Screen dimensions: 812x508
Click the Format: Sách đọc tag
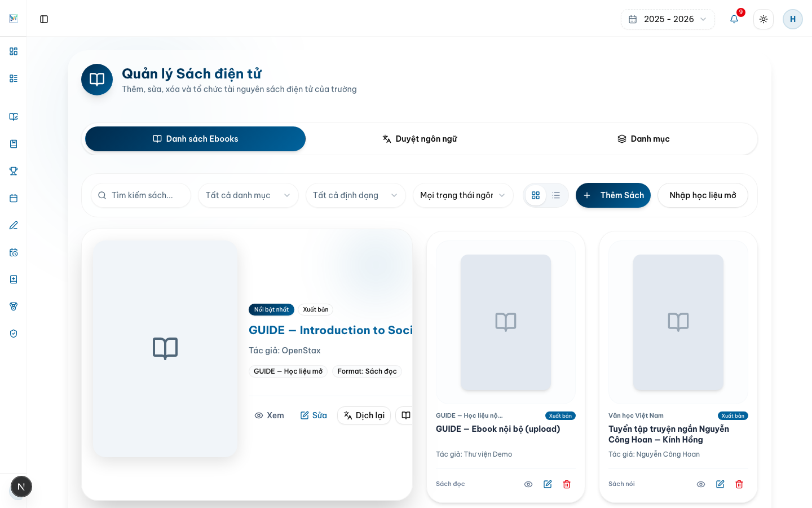367,371
